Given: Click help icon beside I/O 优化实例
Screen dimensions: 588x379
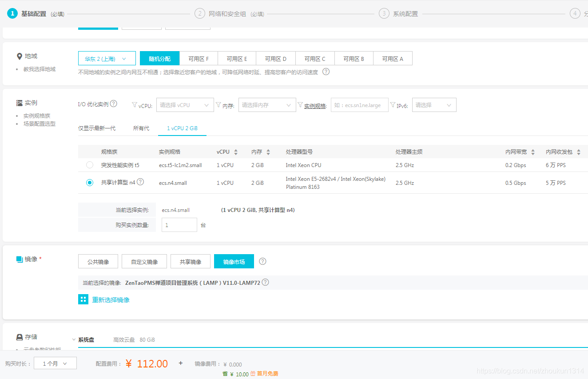Looking at the screenshot, I should pos(114,104).
